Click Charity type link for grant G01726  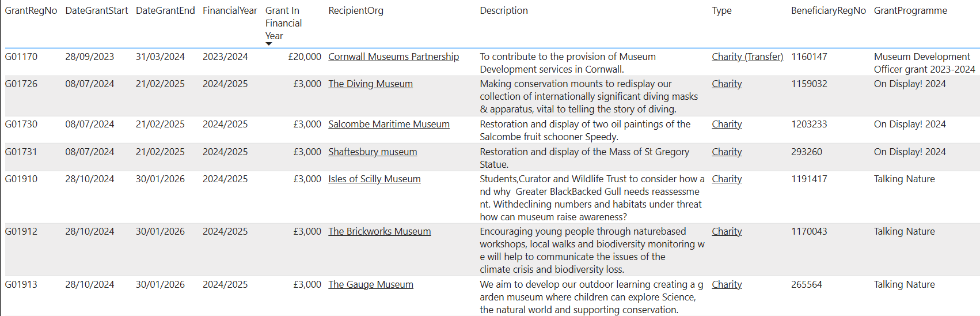(x=727, y=84)
